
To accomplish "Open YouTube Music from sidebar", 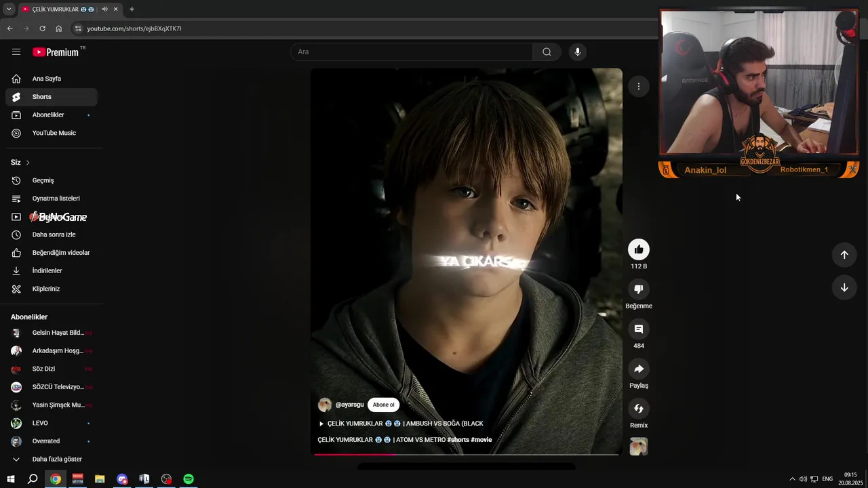I will coord(52,133).
